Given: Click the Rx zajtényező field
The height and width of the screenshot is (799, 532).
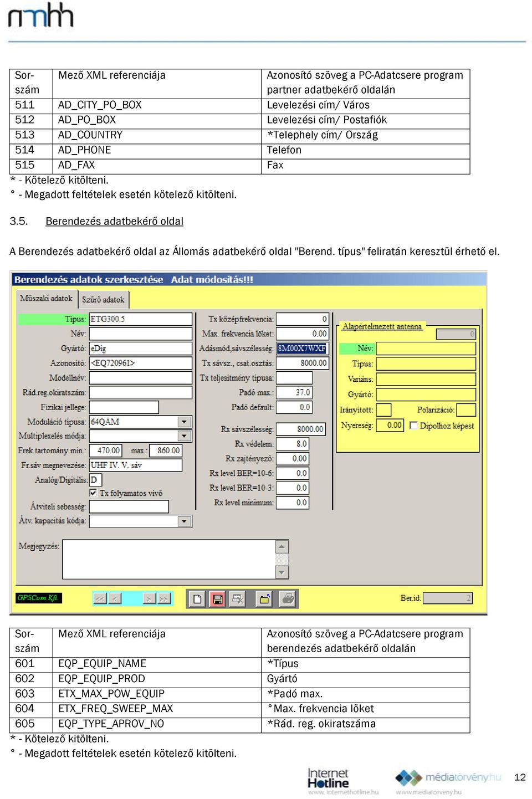Looking at the screenshot, I should (x=293, y=459).
